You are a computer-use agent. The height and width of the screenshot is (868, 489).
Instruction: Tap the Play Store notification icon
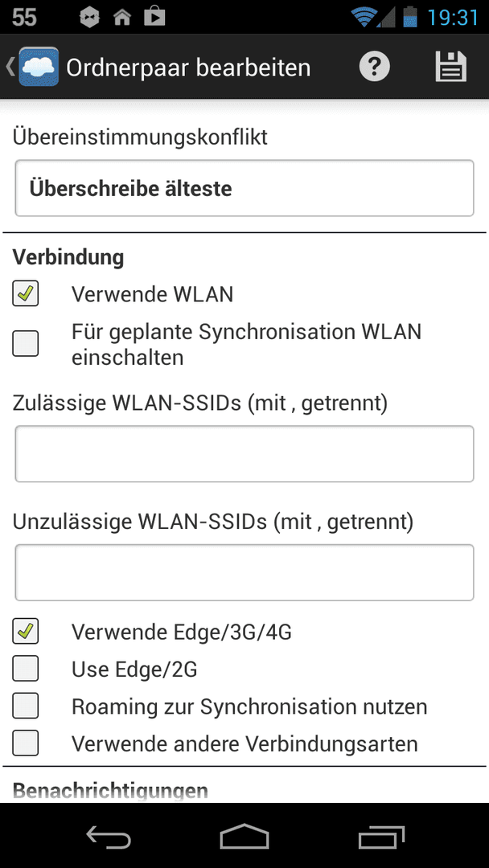154,17
